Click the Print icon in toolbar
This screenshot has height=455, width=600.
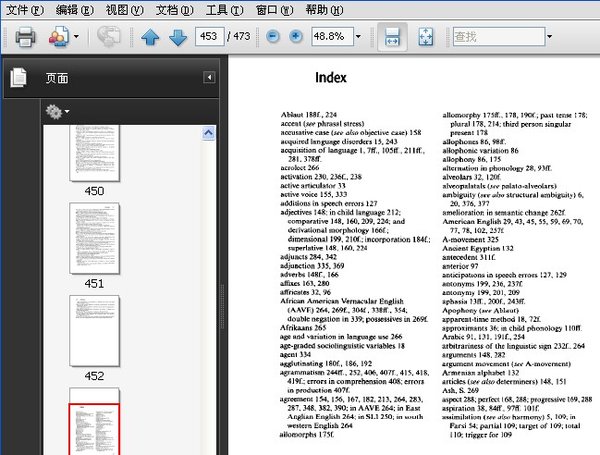point(25,37)
